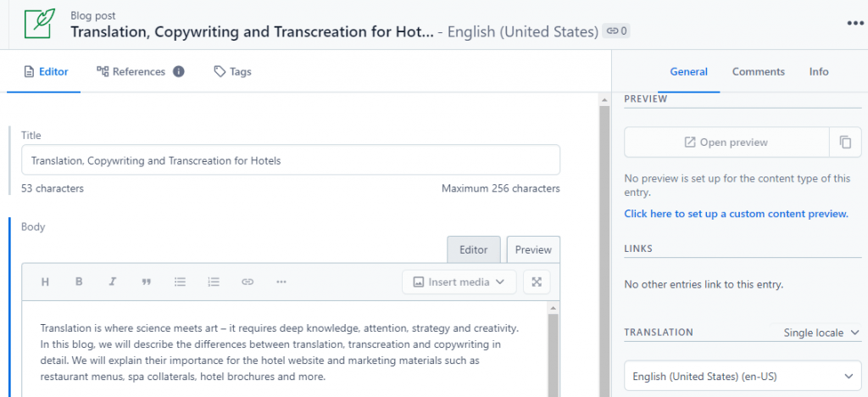The image size is (868, 397).
Task: Click the set up custom content preview link
Action: click(736, 214)
